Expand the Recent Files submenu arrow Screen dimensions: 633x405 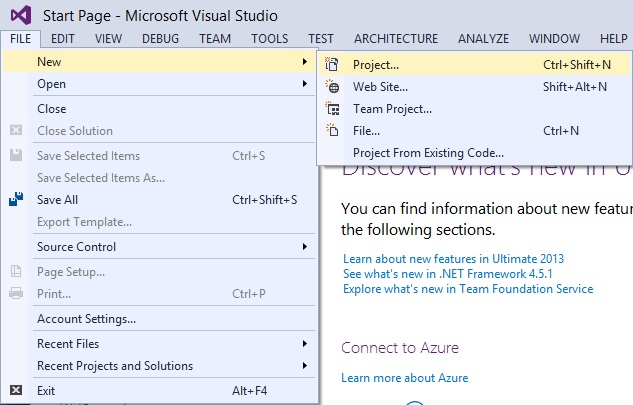305,344
